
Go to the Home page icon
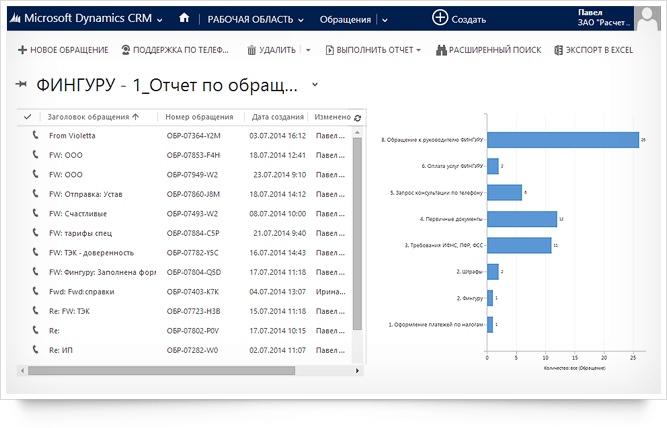pyautogui.click(x=184, y=18)
